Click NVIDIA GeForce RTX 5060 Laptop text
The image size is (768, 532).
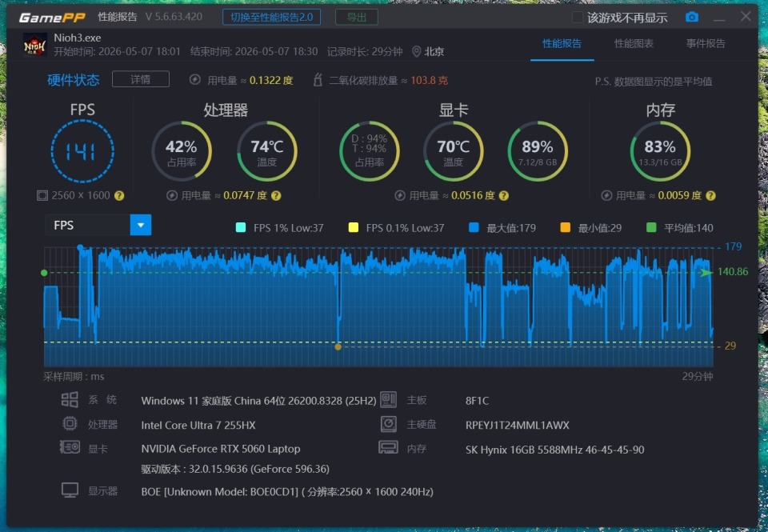[x=221, y=449]
